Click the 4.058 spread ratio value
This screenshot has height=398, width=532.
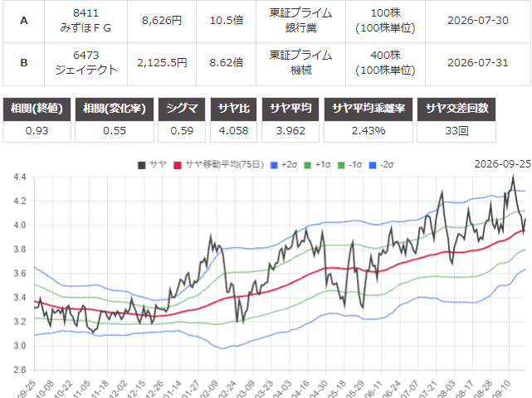click(233, 131)
